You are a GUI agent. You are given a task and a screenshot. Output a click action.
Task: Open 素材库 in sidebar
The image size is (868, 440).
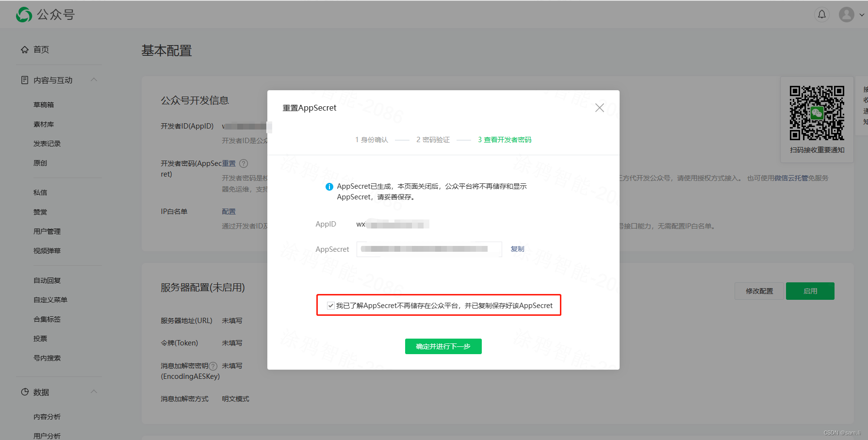(44, 124)
